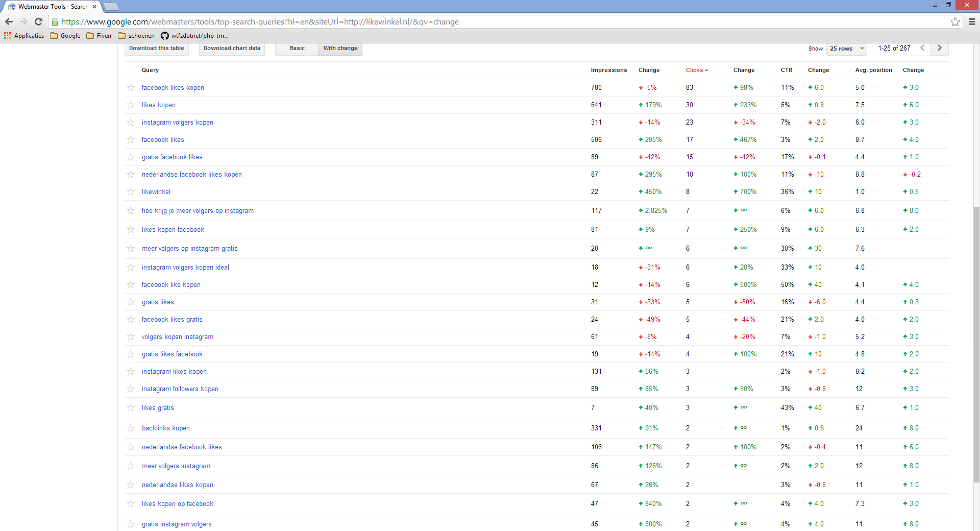Select the Webmaster Tools browser tab
This screenshot has height=531, width=980.
coord(53,7)
